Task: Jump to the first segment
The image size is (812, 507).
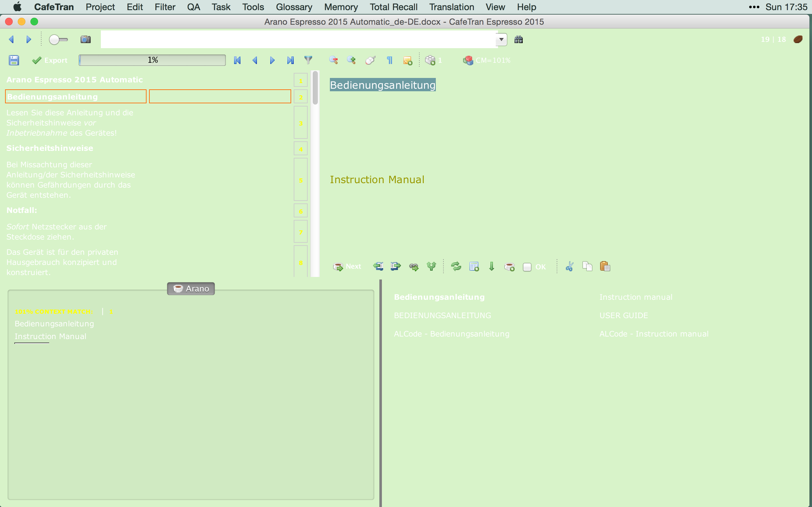Action: click(237, 60)
